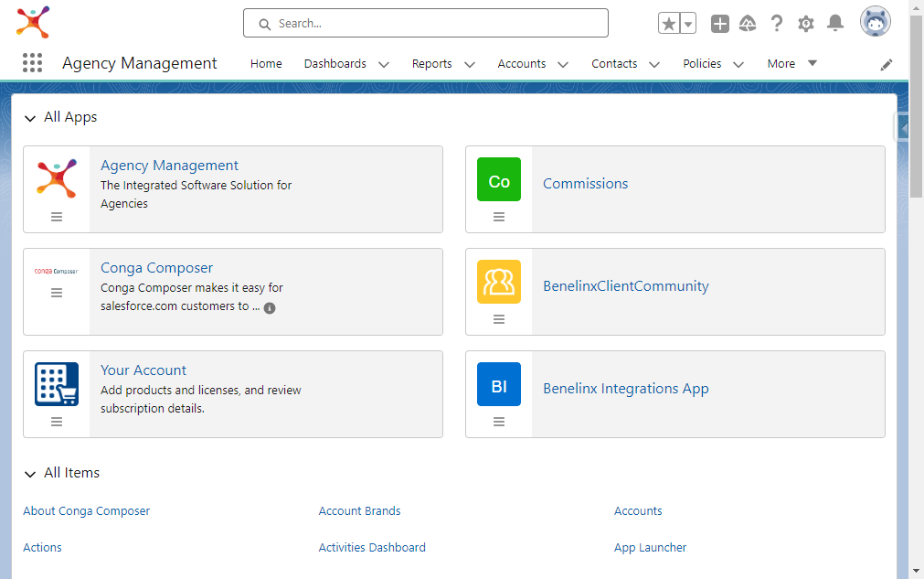The height and width of the screenshot is (579, 924).
Task: Open the Notifications bell
Action: [x=835, y=24]
